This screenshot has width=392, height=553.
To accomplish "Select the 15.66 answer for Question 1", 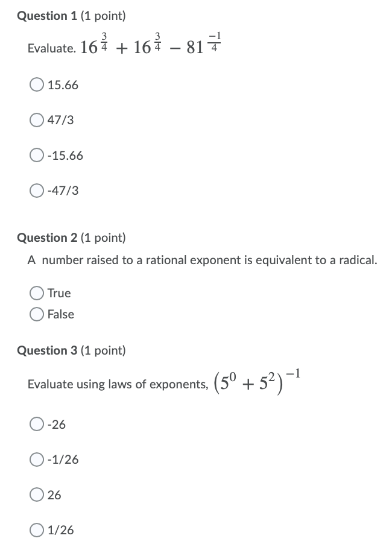I will tap(36, 85).
